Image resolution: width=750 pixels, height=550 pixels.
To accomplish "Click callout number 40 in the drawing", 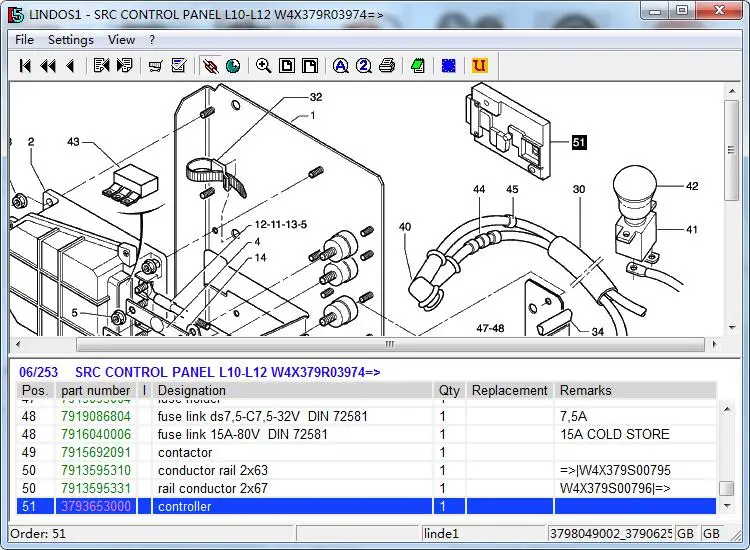I will pyautogui.click(x=405, y=227).
